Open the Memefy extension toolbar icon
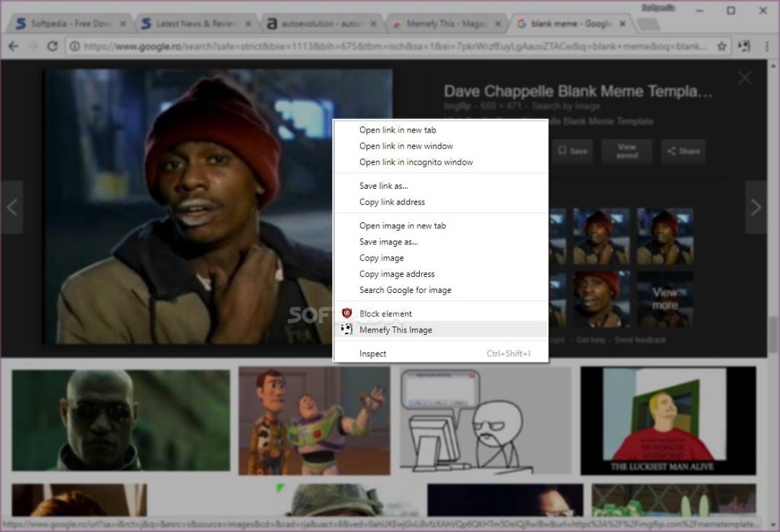Viewport: 780px width, 532px height. [x=744, y=46]
